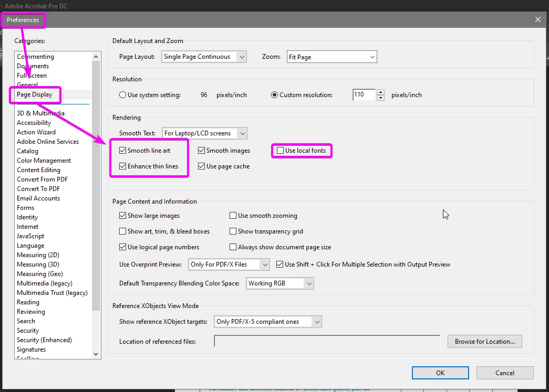Select Reviewing category
Image resolution: width=549 pixels, height=392 pixels.
point(31,312)
